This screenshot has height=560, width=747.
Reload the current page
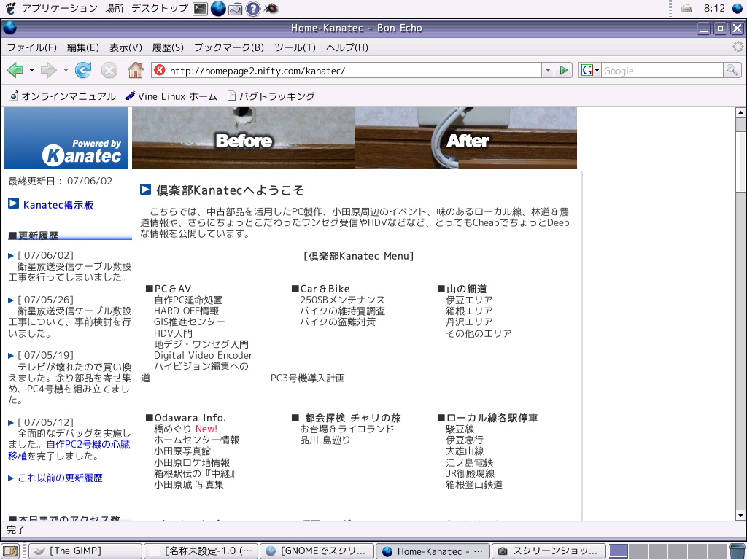point(83,71)
